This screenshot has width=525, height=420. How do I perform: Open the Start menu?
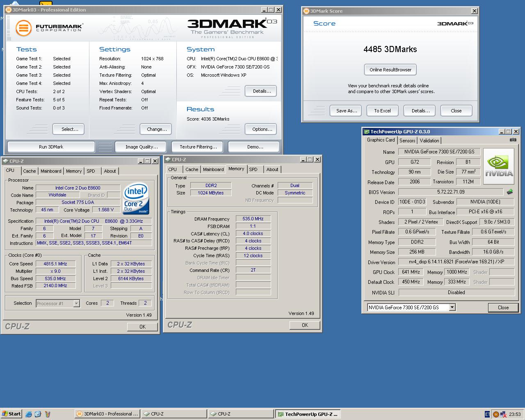pos(11,414)
